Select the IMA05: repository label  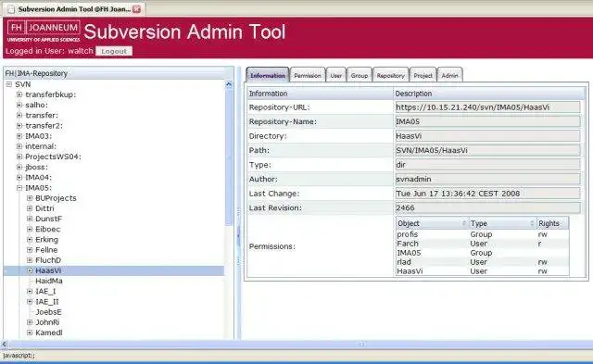[x=38, y=188]
